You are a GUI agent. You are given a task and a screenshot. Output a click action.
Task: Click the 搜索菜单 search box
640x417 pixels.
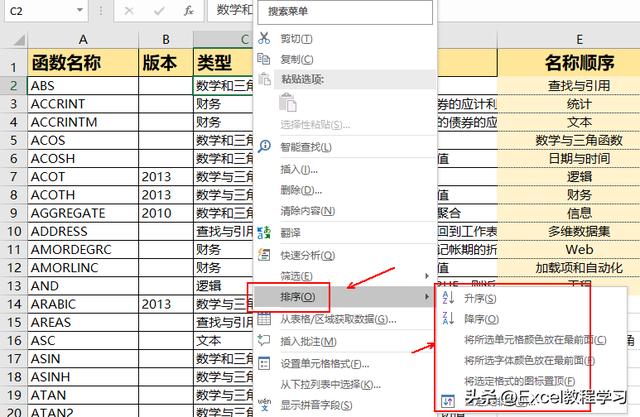[345, 12]
